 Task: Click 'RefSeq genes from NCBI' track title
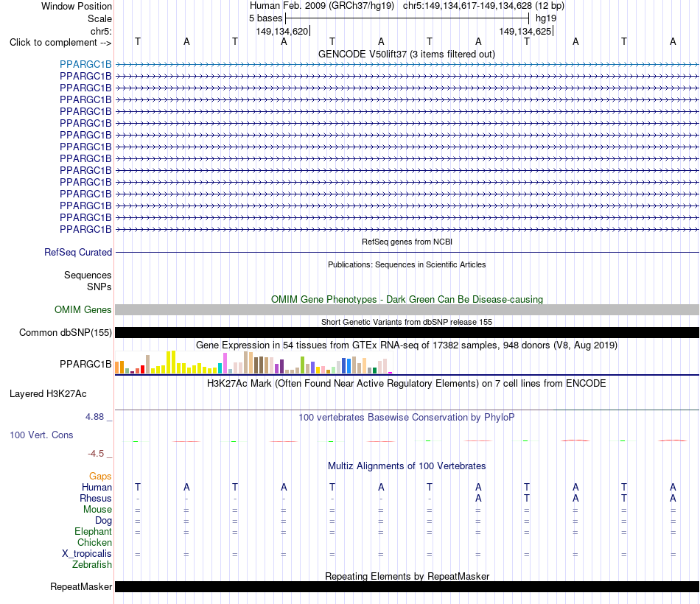click(407, 242)
